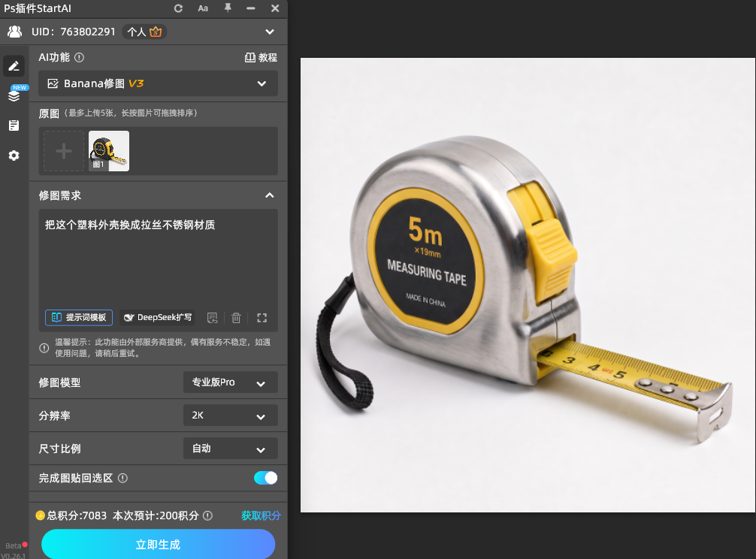
Task: Collapse the 修图需求 section
Action: (270, 195)
